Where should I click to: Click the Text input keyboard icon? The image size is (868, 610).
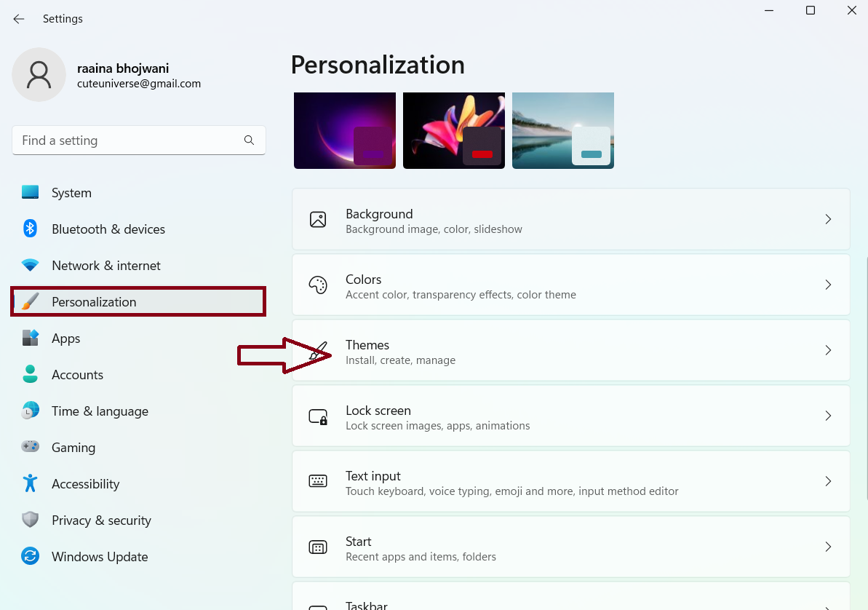pos(318,481)
